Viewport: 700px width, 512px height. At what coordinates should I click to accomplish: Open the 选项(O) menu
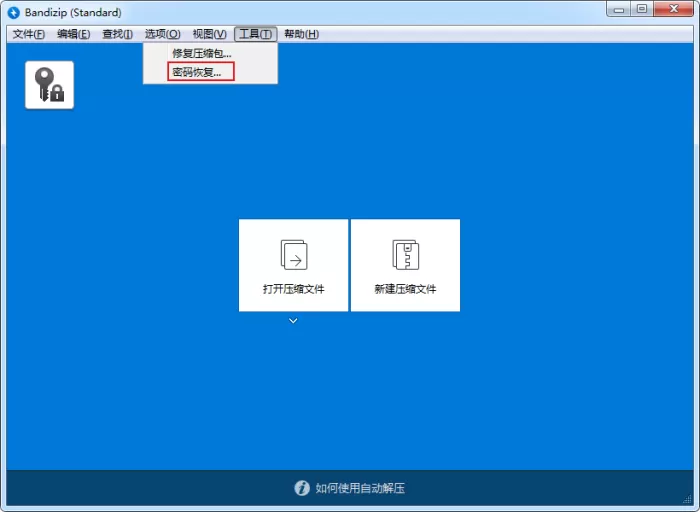162,34
